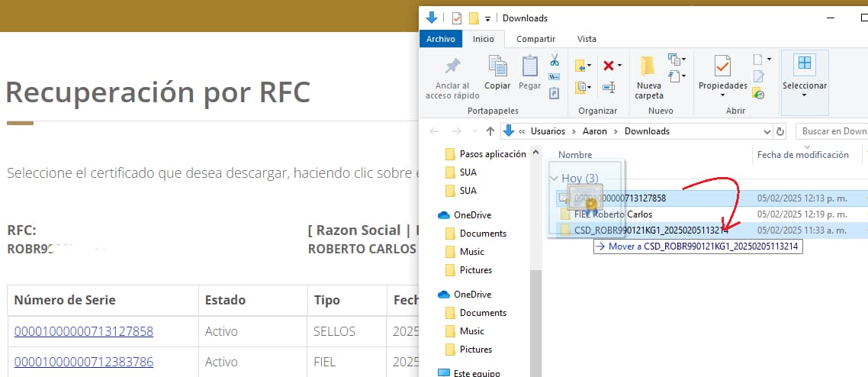
Task: Click the blue download arrow in address bar
Action: tap(508, 130)
